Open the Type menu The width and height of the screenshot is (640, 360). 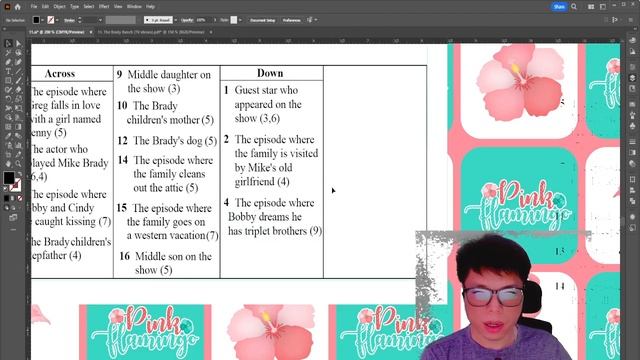tap(74, 7)
